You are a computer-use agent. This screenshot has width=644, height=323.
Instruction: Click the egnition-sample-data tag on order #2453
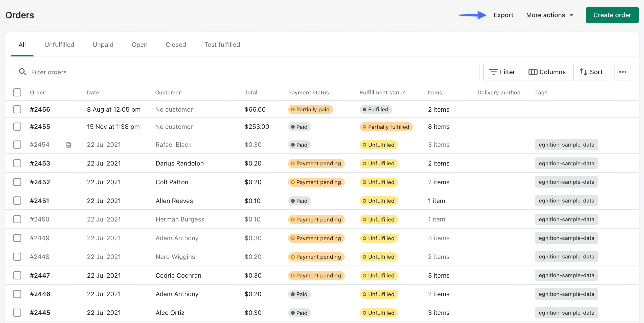click(x=566, y=163)
